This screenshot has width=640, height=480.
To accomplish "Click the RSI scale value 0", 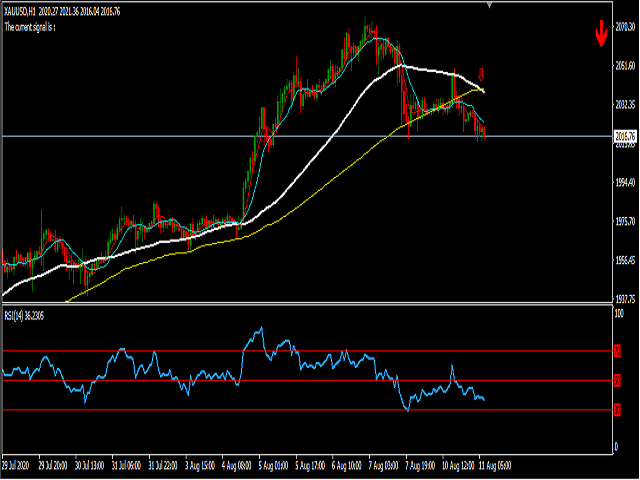I will (616, 447).
